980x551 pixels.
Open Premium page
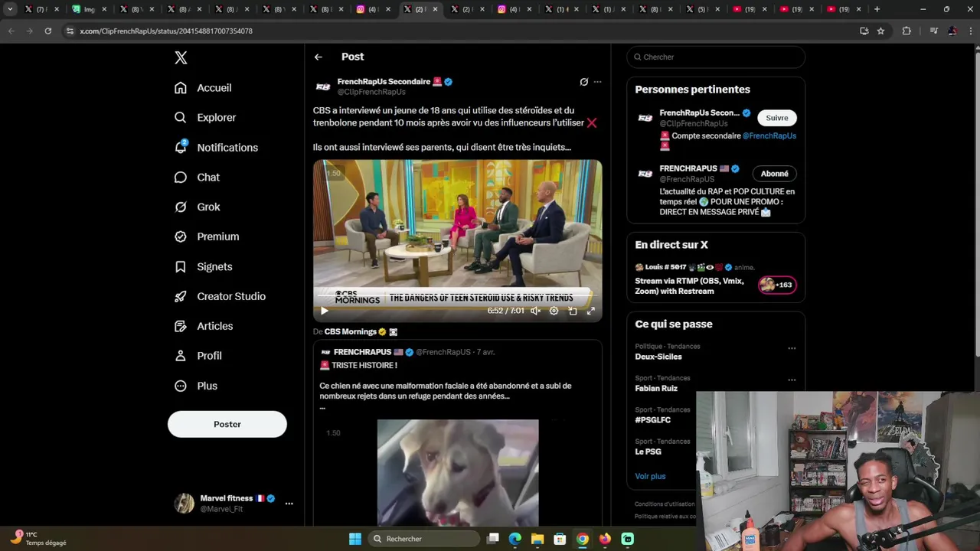pyautogui.click(x=207, y=236)
